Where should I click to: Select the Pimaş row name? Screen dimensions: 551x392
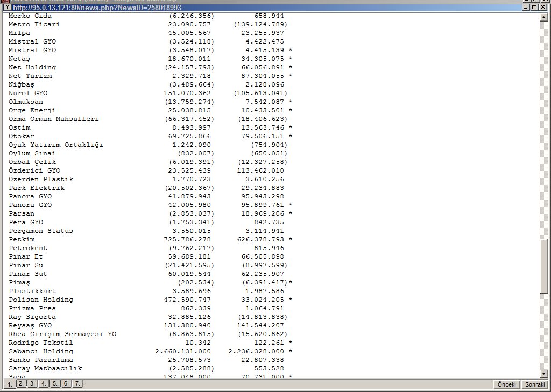pos(19,282)
